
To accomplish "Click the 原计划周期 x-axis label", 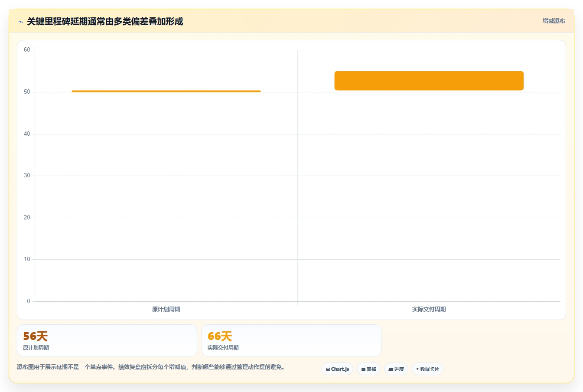I will pyautogui.click(x=166, y=309).
